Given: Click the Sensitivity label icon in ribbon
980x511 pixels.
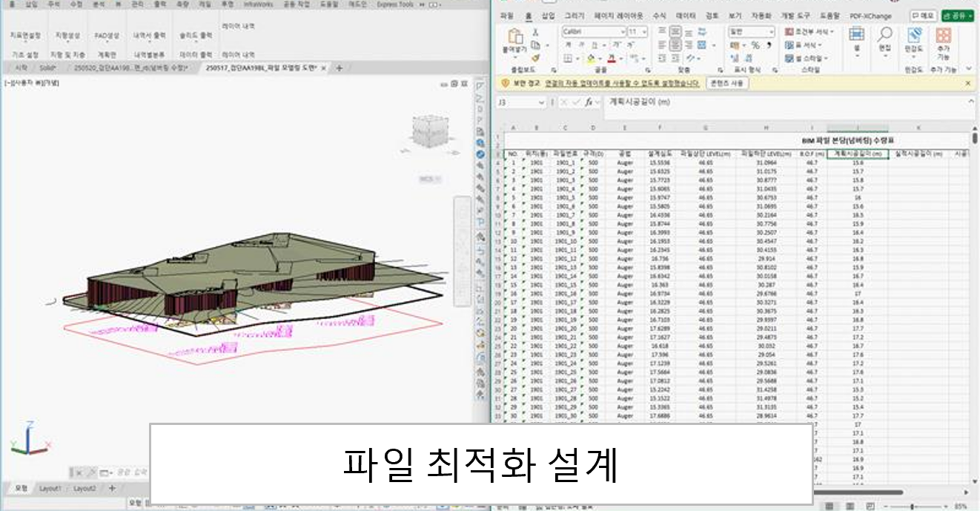Looking at the screenshot, I should tap(914, 37).
